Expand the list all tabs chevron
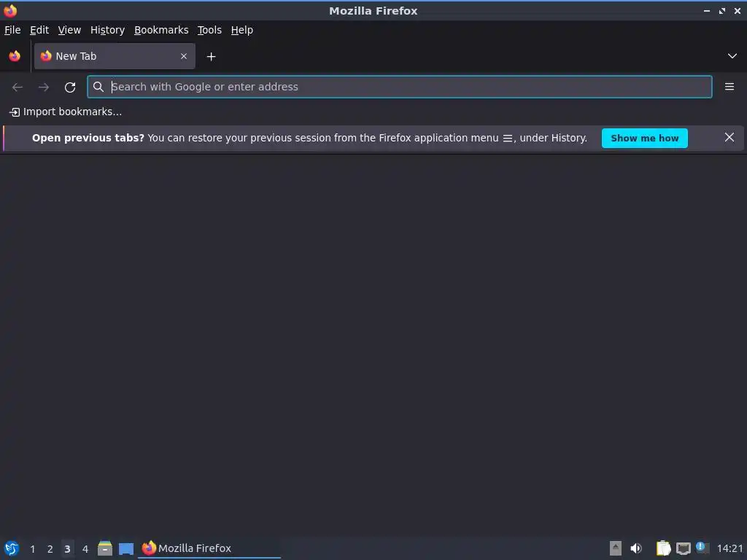 coord(732,56)
